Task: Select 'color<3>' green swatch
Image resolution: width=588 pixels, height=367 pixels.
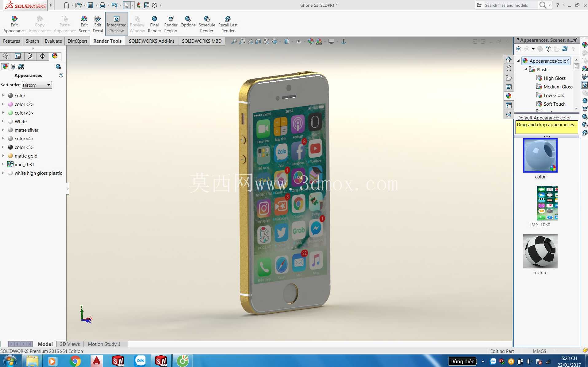Action: 10,113
